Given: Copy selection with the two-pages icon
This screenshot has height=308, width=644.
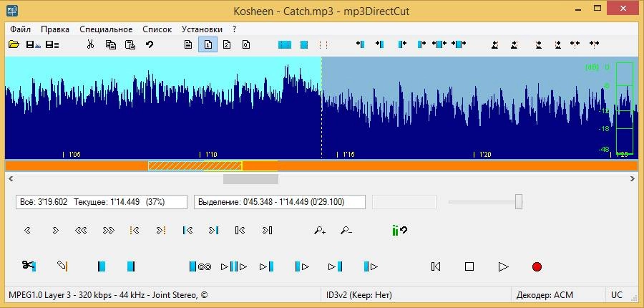Looking at the screenshot, I should click(x=110, y=44).
